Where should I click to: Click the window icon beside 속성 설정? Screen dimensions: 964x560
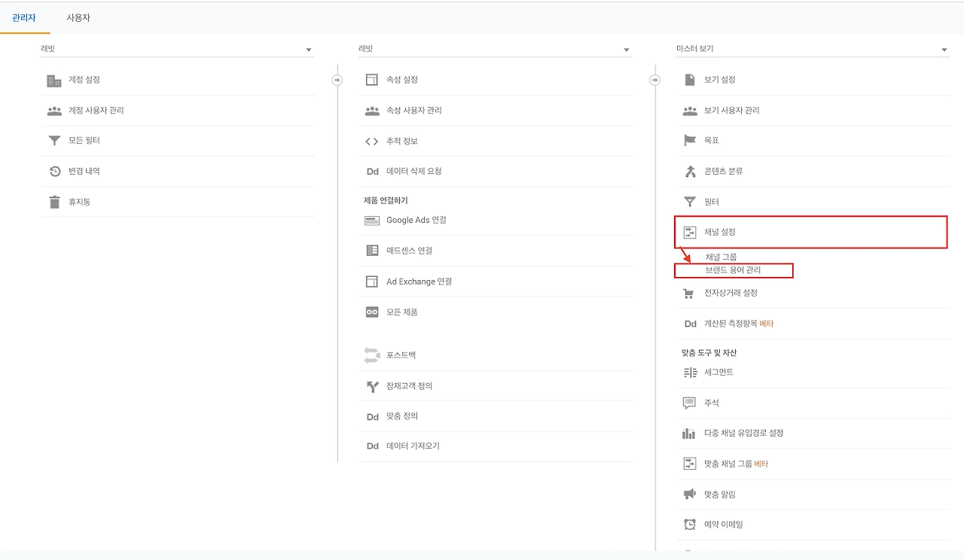pos(372,80)
